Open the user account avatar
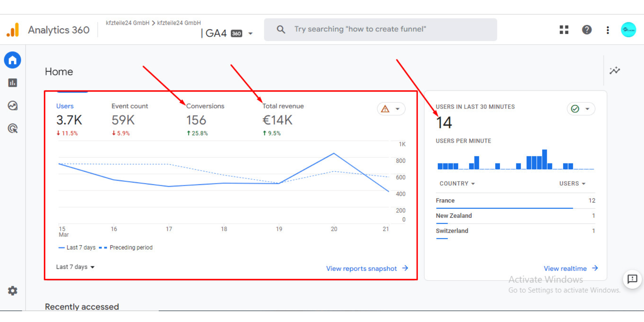Image resolution: width=644 pixels, height=322 pixels. point(628,30)
